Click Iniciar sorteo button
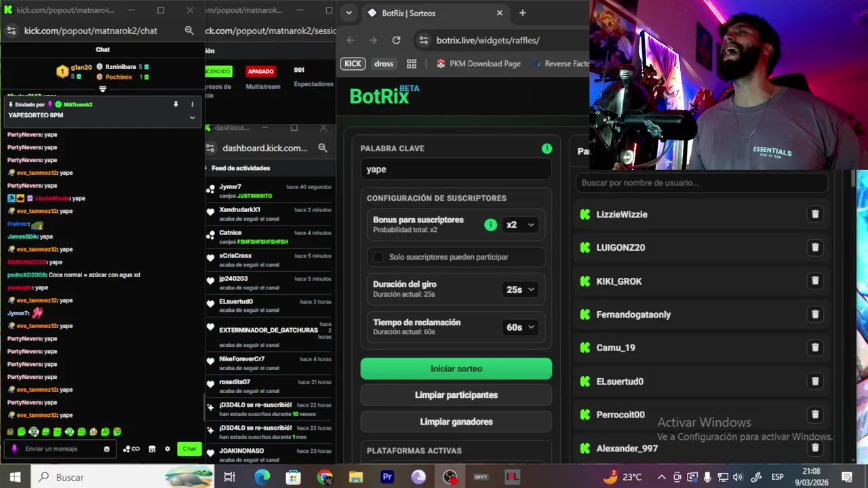This screenshot has height=488, width=868. tap(456, 369)
